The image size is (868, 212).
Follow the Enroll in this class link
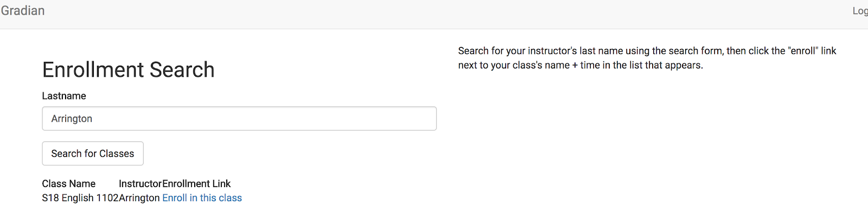tap(202, 198)
